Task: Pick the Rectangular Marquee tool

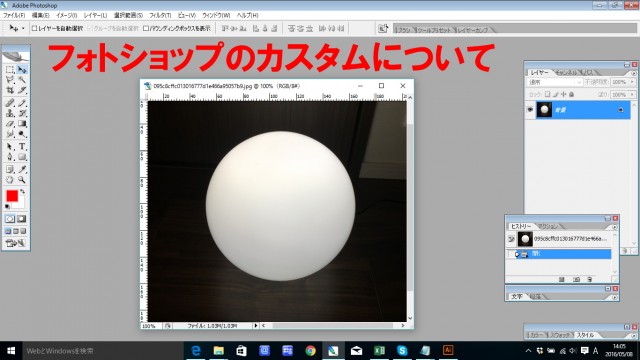Action: click(10, 70)
